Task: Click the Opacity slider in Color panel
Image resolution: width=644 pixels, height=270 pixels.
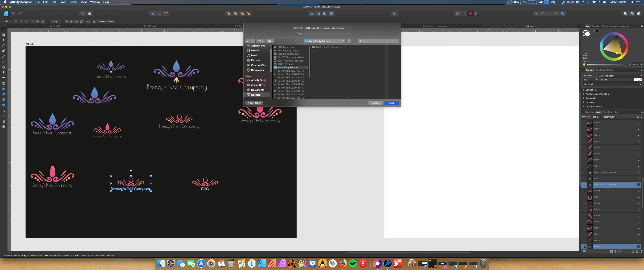Action: (607, 64)
